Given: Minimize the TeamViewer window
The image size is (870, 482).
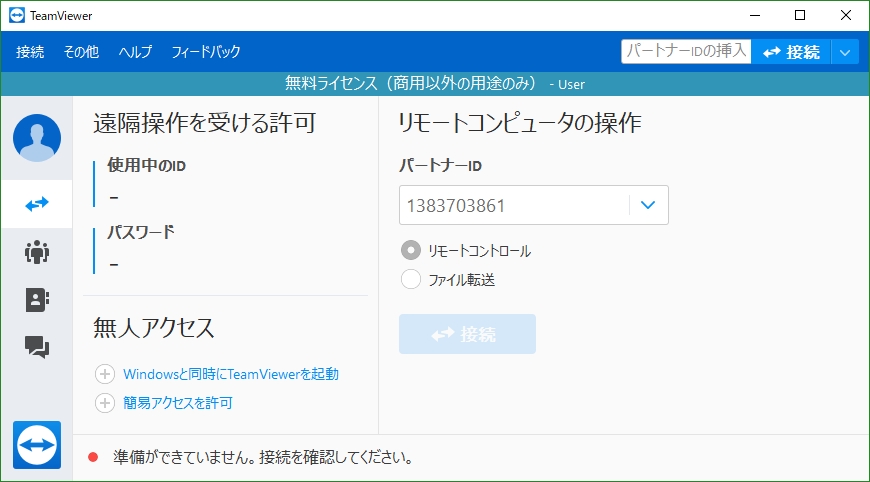Looking at the screenshot, I should pyautogui.click(x=755, y=16).
